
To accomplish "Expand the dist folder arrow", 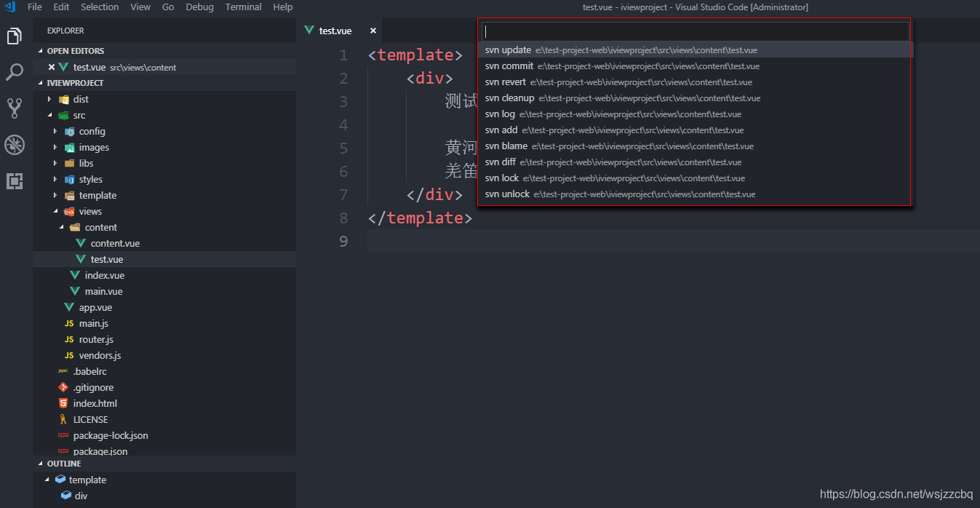I will click(49, 99).
